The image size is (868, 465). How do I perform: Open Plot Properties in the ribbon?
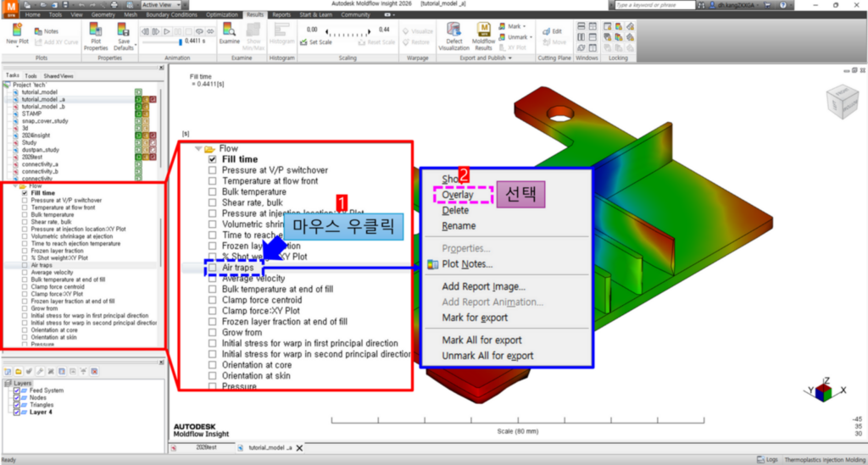96,38
